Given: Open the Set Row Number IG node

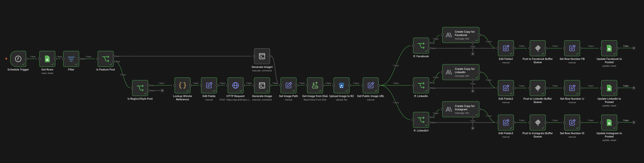Looking at the screenshot, I should 572,123.
